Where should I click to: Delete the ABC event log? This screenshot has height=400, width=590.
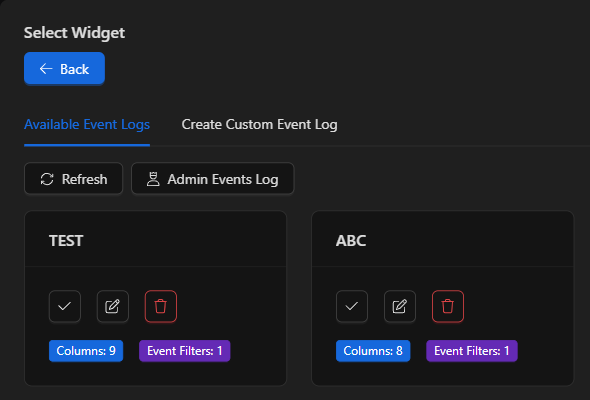click(448, 306)
